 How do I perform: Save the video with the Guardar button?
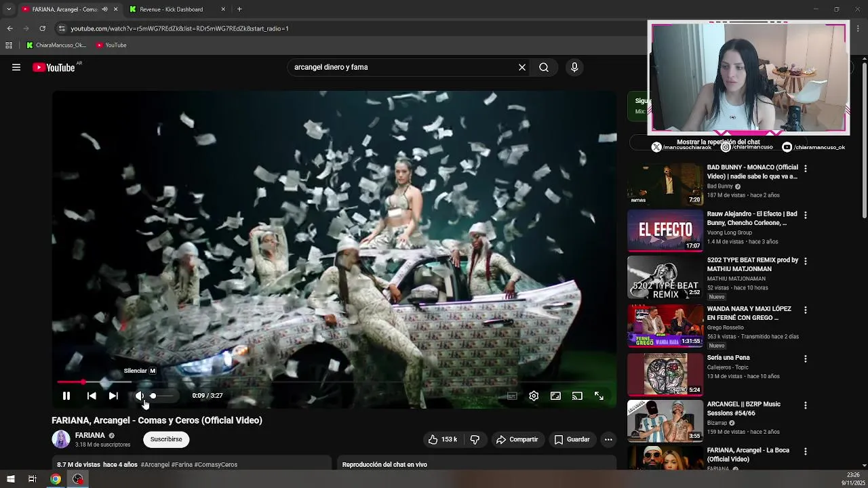click(x=572, y=439)
